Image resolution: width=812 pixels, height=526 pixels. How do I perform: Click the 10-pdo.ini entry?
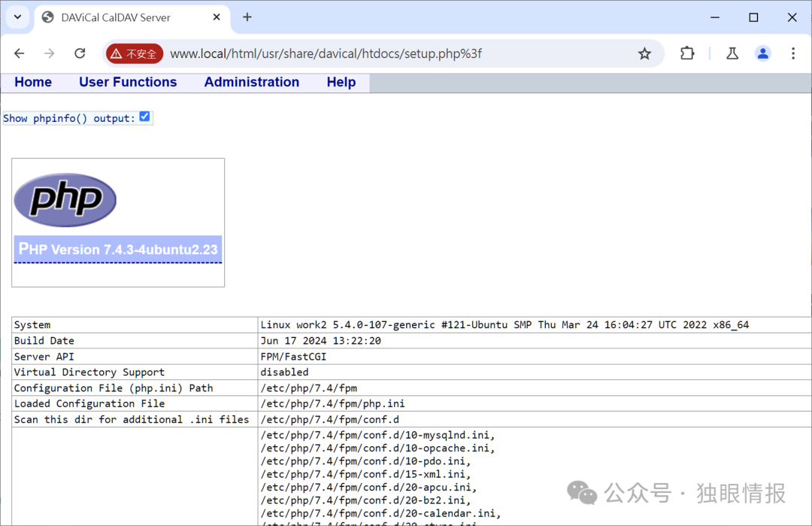365,461
